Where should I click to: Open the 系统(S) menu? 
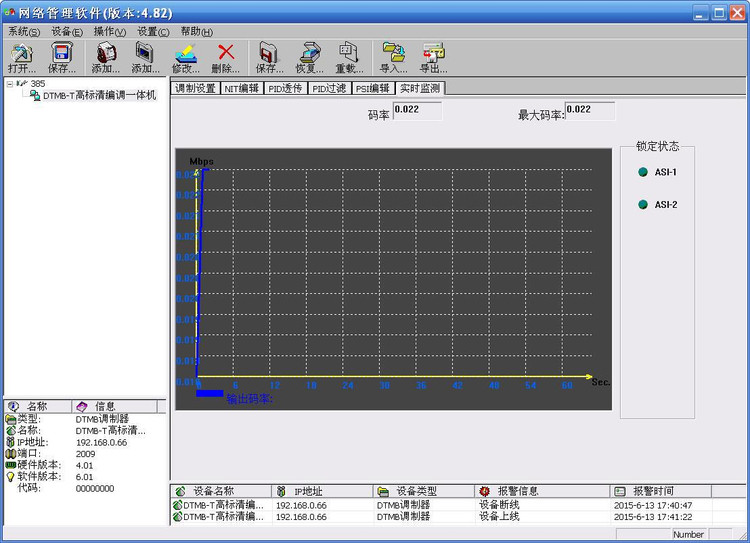coord(24,32)
